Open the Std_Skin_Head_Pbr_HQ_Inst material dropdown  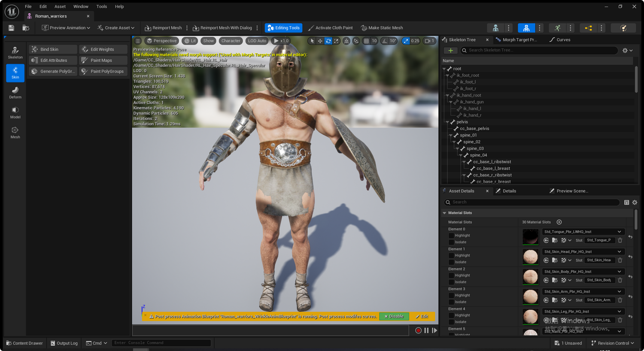pos(583,251)
